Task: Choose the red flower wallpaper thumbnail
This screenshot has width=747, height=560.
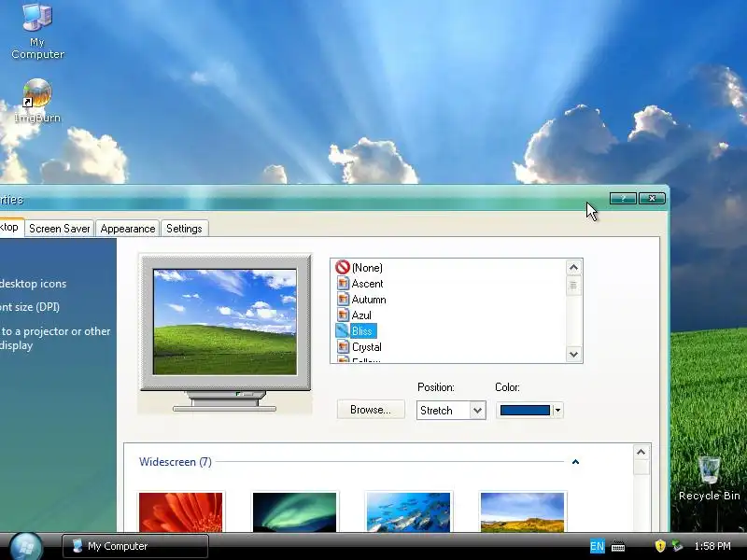Action: click(180, 512)
